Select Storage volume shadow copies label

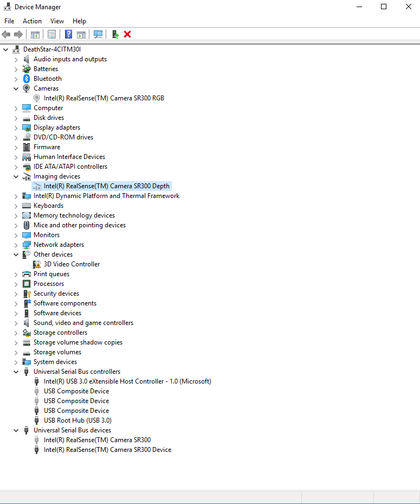click(78, 342)
